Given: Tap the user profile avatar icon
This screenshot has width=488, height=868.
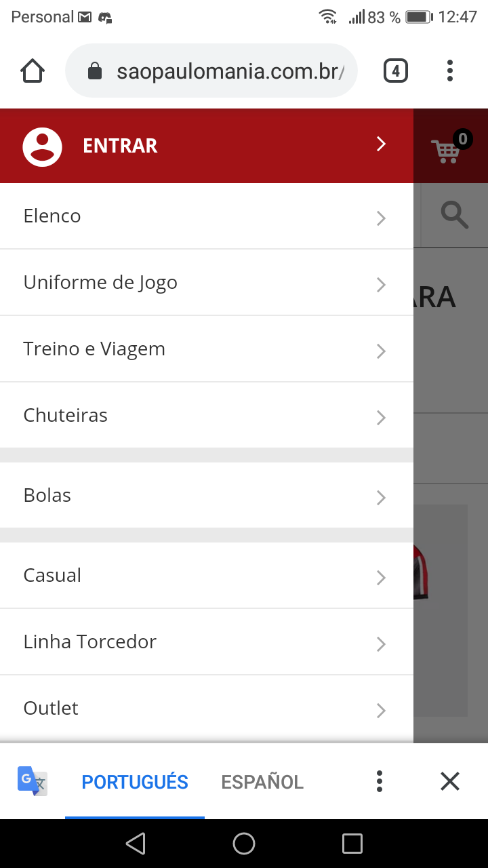Looking at the screenshot, I should click(42, 146).
